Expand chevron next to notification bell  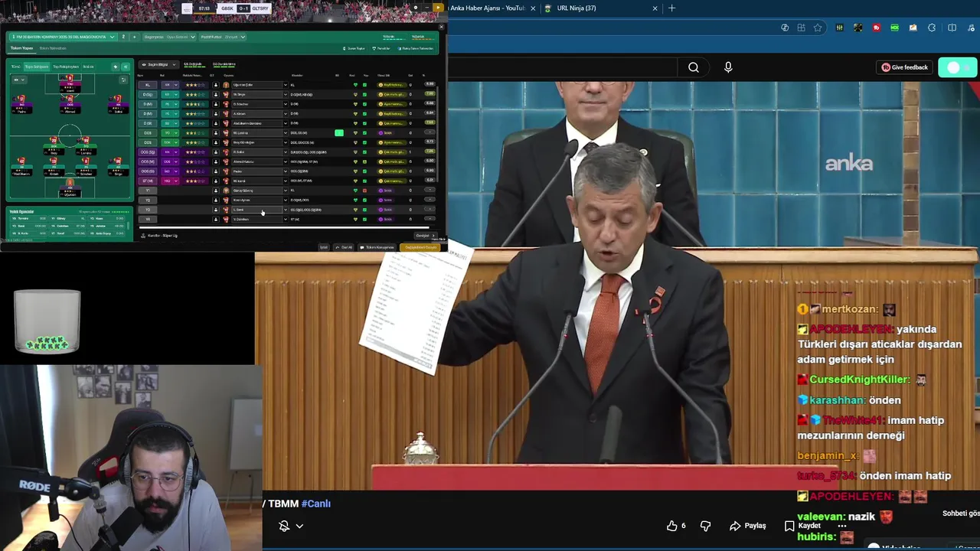pyautogui.click(x=299, y=526)
